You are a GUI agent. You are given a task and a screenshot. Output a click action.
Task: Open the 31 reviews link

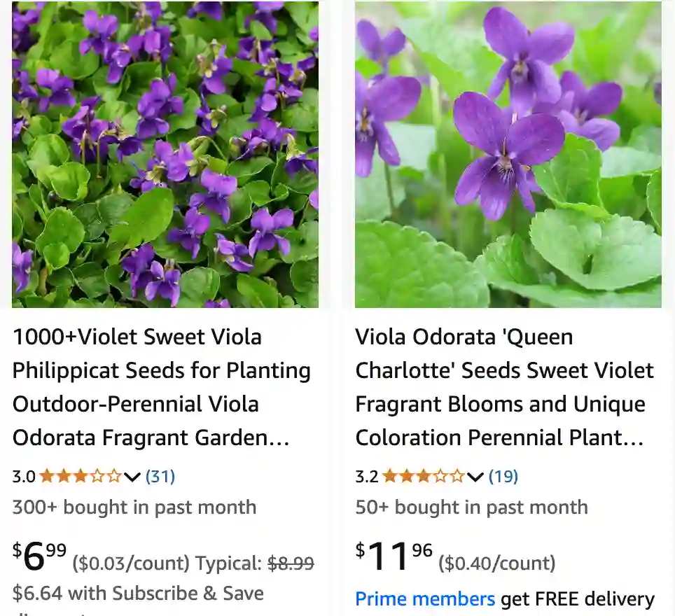coord(160,476)
